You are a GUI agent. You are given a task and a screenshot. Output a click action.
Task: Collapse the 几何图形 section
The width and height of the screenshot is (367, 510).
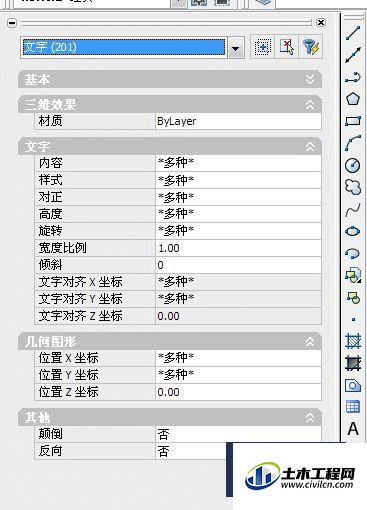(x=310, y=342)
